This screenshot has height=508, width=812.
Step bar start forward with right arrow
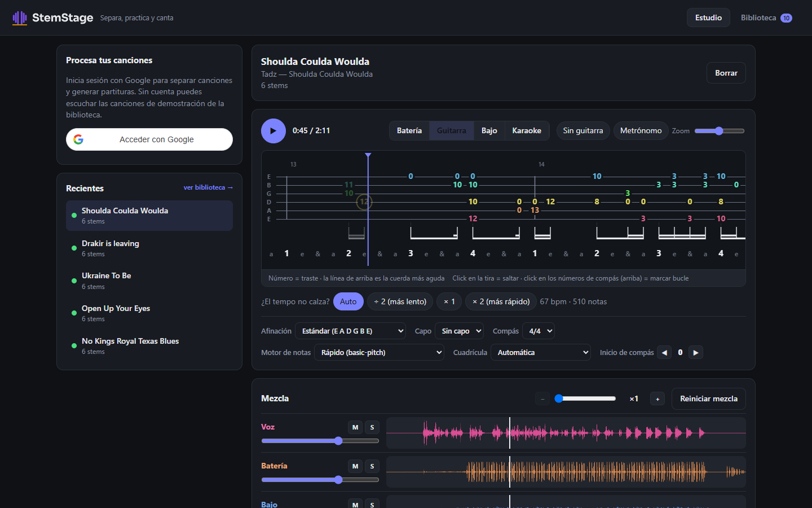[696, 352]
